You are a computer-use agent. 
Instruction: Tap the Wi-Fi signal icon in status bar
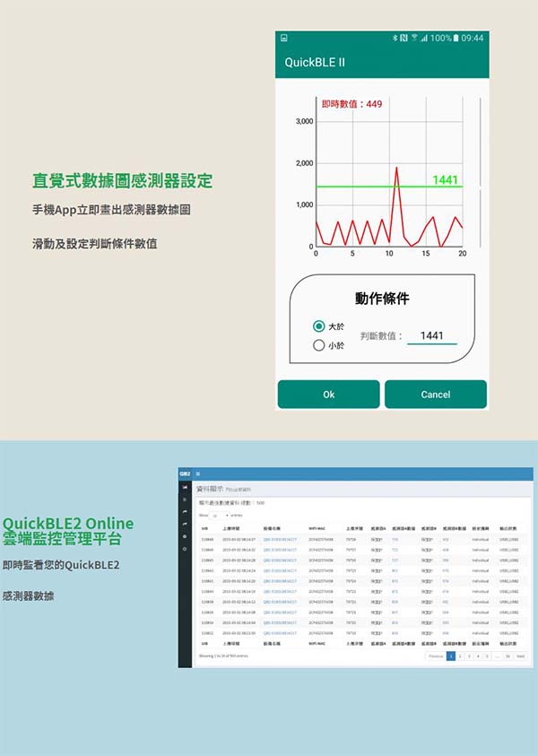[414, 39]
